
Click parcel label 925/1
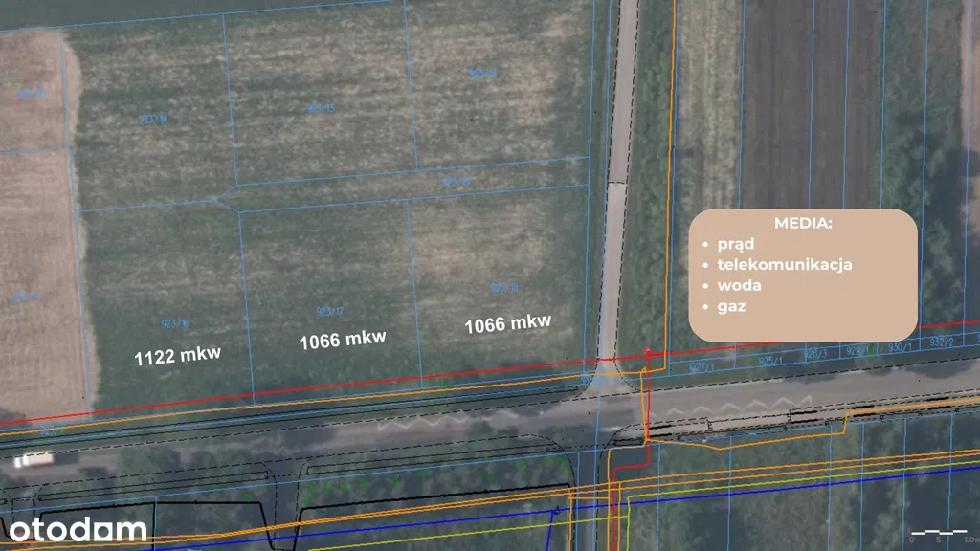[770, 362]
